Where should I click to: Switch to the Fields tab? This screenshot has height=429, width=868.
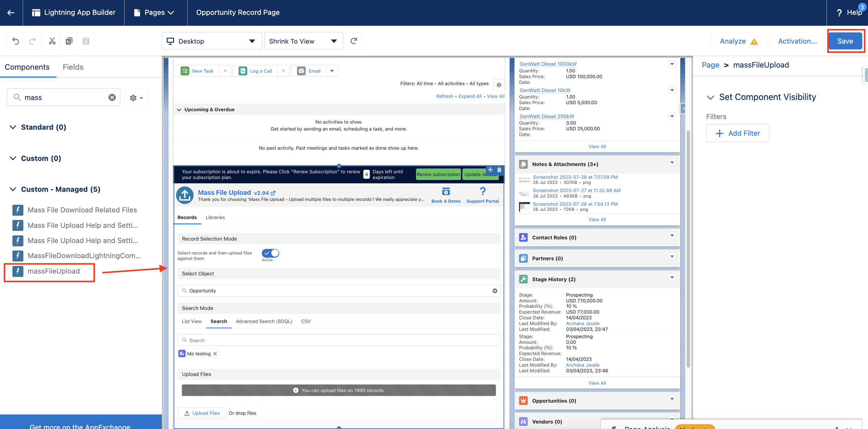[73, 67]
